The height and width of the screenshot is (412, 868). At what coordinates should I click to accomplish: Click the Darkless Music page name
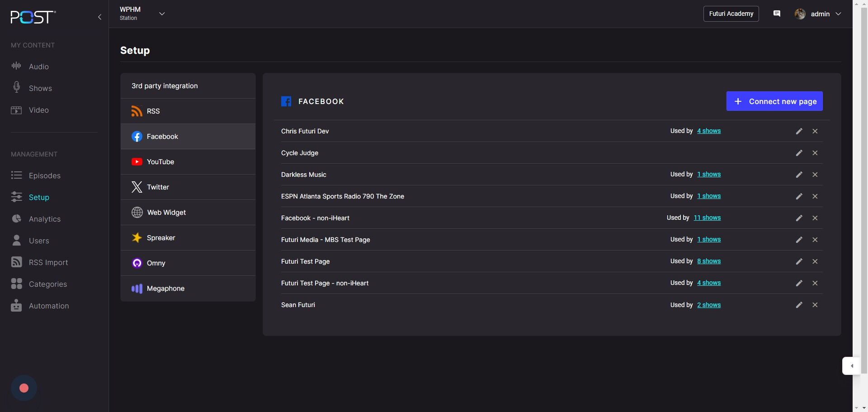pos(304,175)
